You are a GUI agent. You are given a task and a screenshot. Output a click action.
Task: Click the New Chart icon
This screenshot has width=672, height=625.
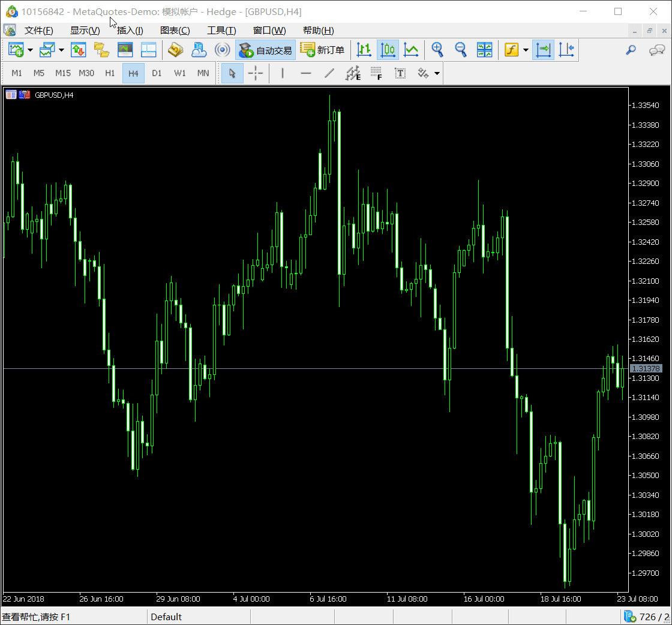click(x=16, y=50)
